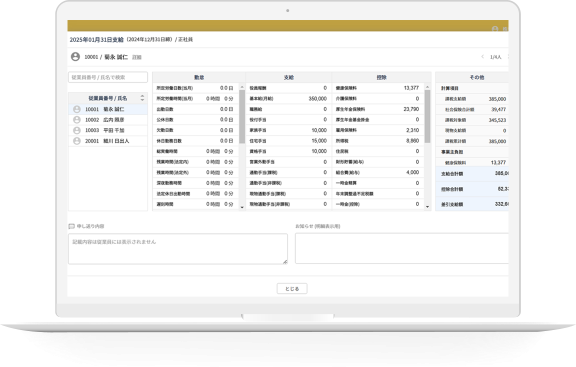Screen dimensions: 576x367
Task: Click the 控除合計額 total row
Action: pyautogui.click(x=472, y=189)
